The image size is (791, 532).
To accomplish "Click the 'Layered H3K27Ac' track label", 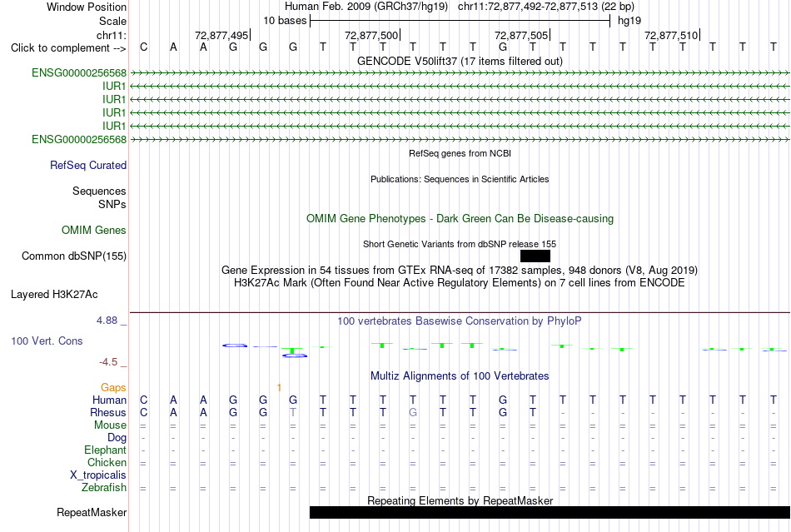I will point(54,295).
